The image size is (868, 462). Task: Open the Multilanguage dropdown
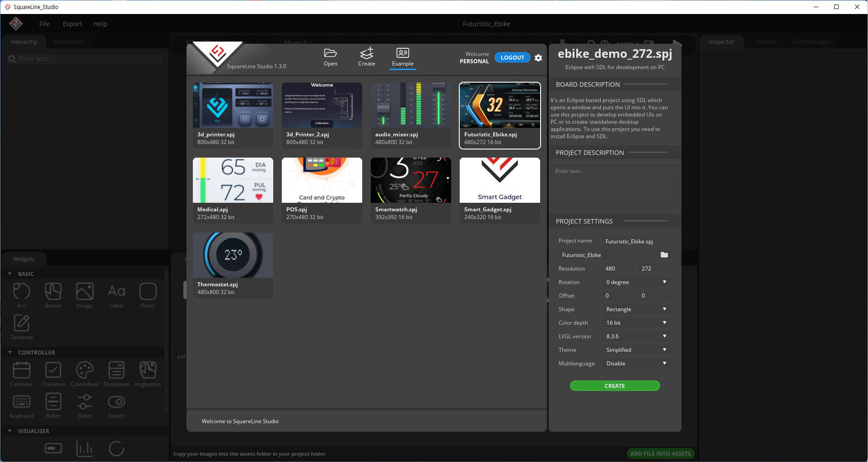point(636,363)
